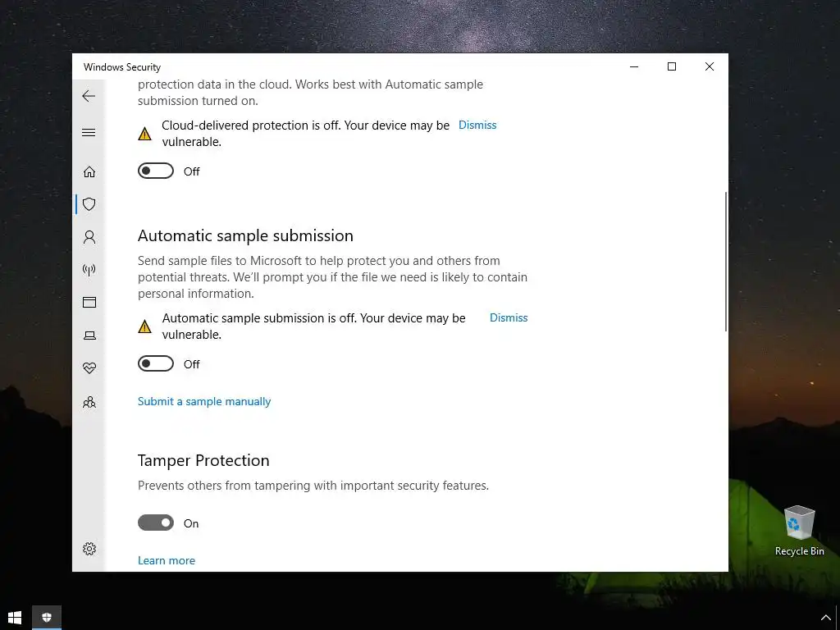
Task: Maximize the Windows Security window
Action: click(x=672, y=66)
